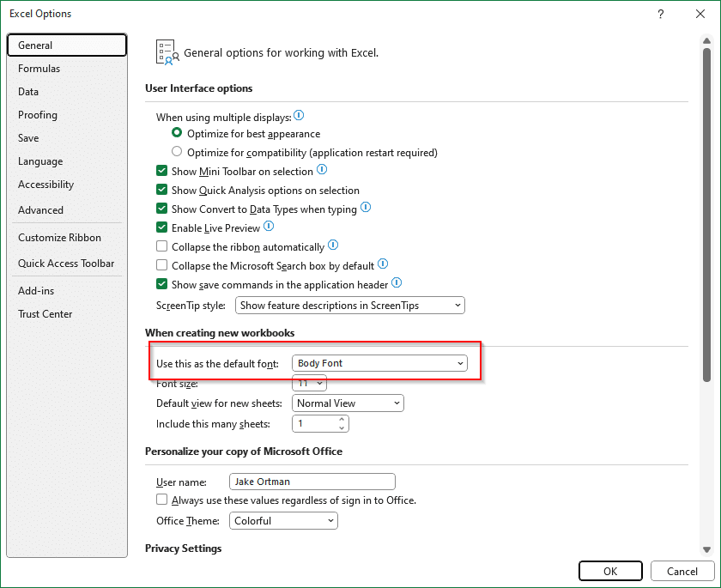Increase the number of sheets with up arrow

pyautogui.click(x=342, y=419)
